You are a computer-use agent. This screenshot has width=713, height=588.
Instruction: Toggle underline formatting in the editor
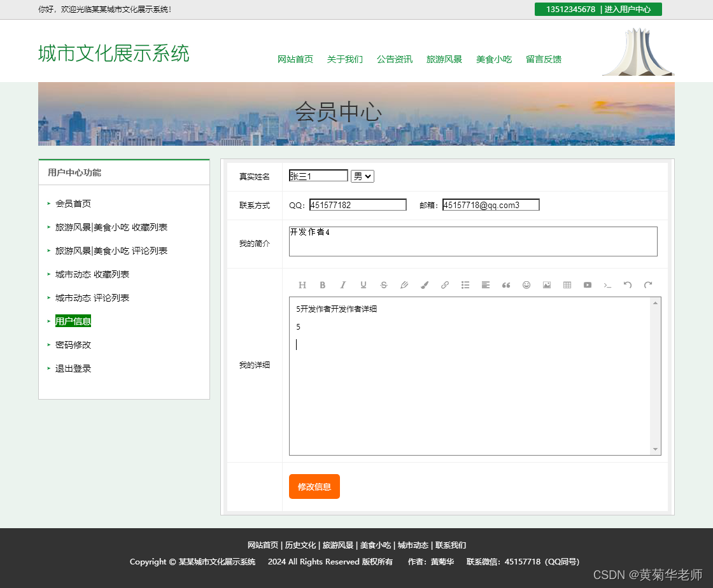(x=364, y=285)
